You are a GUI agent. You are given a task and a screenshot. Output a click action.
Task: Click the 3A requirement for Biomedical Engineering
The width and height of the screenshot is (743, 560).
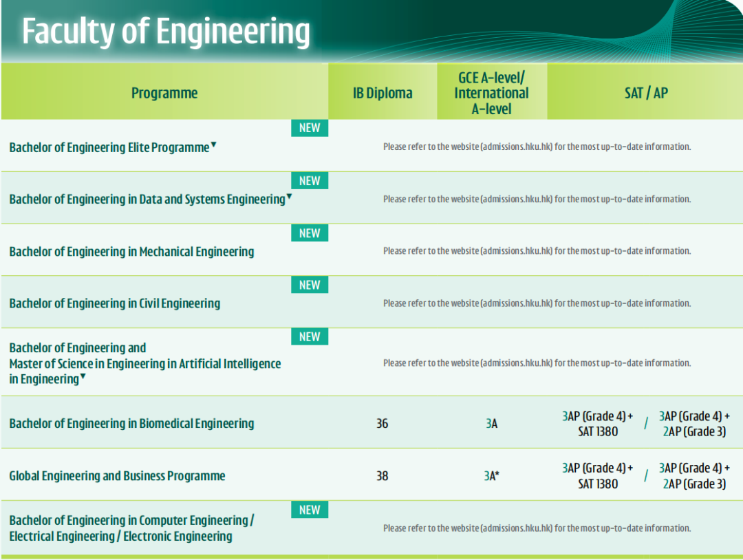coord(491,424)
